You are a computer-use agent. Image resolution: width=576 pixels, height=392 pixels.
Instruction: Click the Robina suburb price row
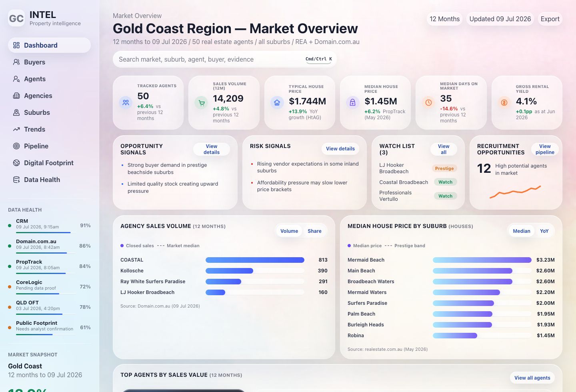pos(451,336)
